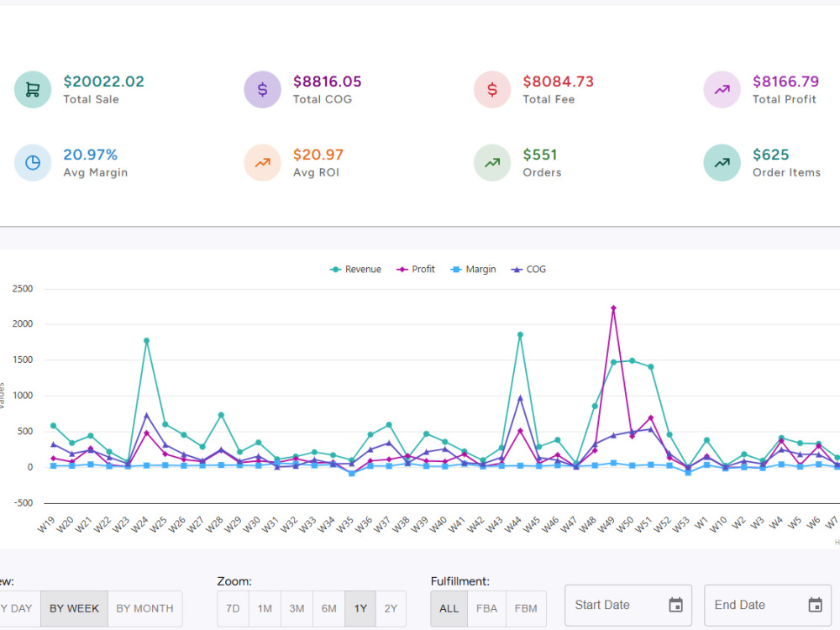Click the W44 COG peak data point

[x=520, y=398]
